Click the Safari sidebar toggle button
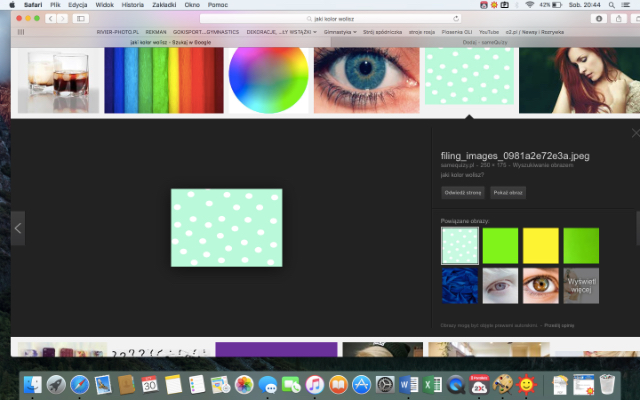Image resolution: width=640 pixels, height=400 pixels. point(78,18)
